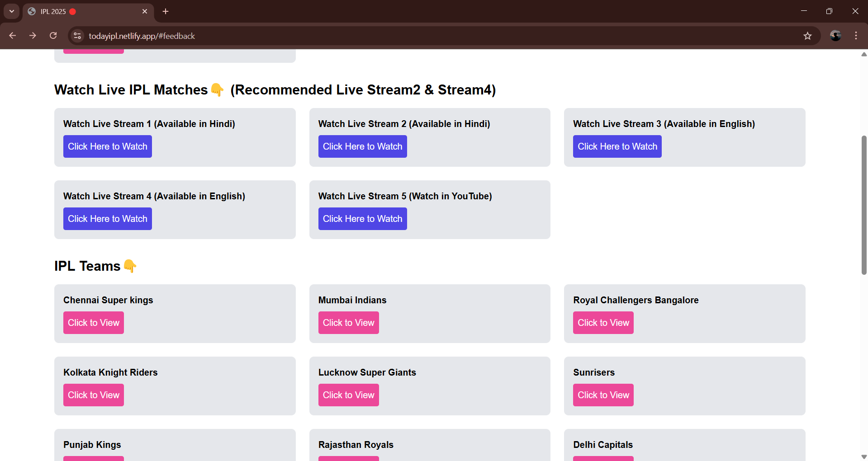View Royal Challengers Bangalore team
Viewport: 868px width, 461px height.
(603, 322)
